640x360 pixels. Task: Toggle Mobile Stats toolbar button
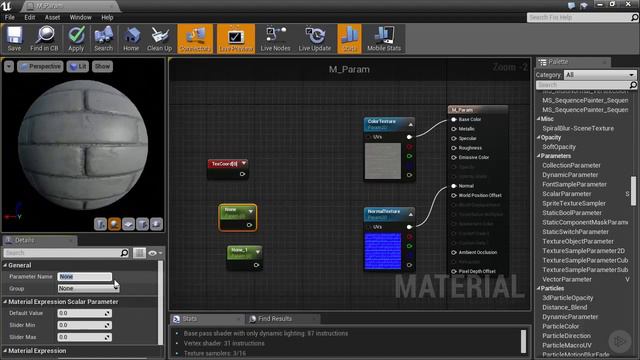click(x=384, y=39)
